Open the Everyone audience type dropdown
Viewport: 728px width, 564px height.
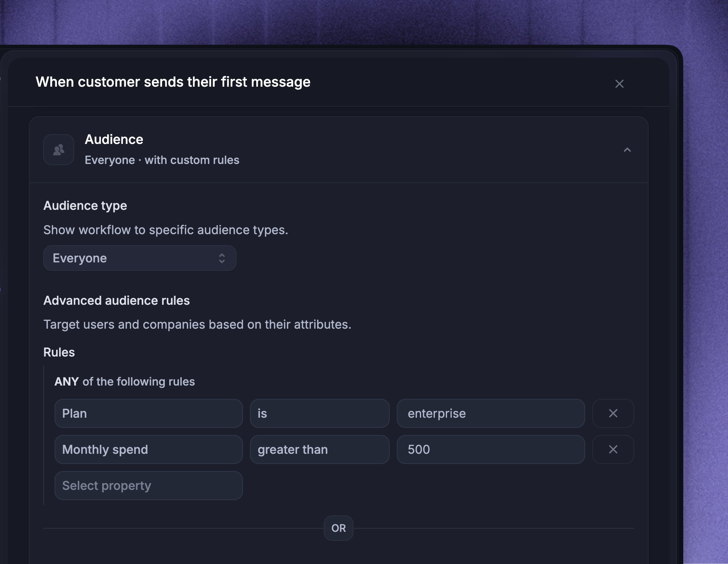[x=140, y=258]
